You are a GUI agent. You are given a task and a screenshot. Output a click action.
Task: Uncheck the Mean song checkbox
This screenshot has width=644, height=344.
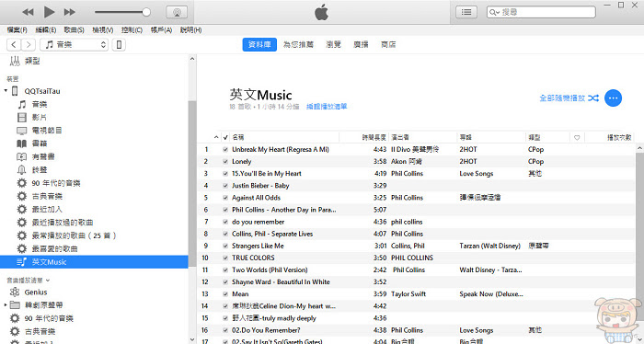pyautogui.click(x=225, y=294)
